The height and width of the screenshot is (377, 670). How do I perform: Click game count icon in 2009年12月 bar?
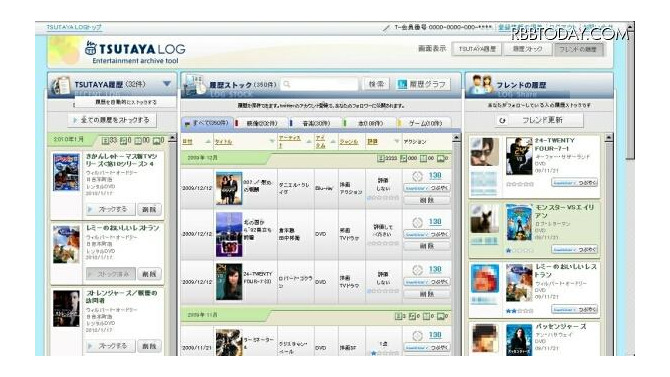coord(440,158)
